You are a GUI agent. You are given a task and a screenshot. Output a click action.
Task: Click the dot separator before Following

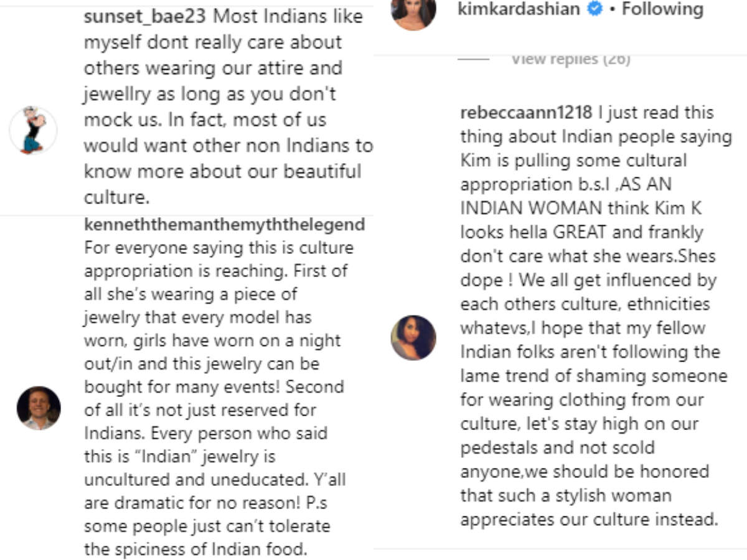coord(613,10)
